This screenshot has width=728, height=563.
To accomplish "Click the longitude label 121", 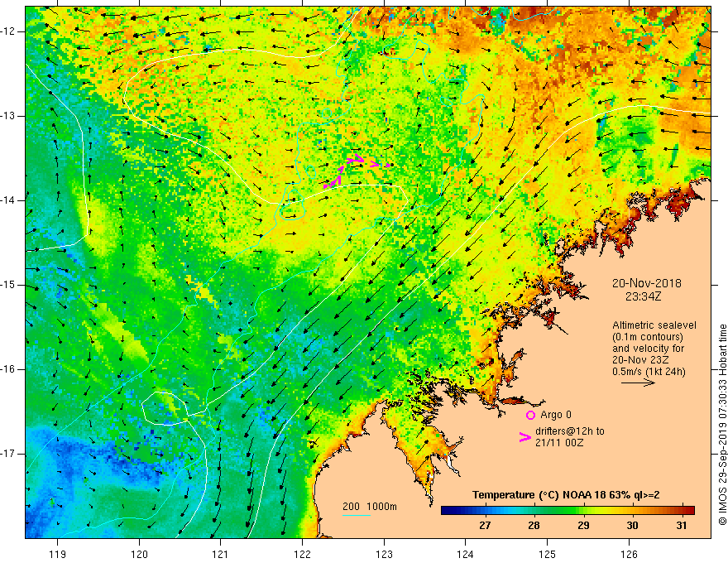I will [221, 555].
